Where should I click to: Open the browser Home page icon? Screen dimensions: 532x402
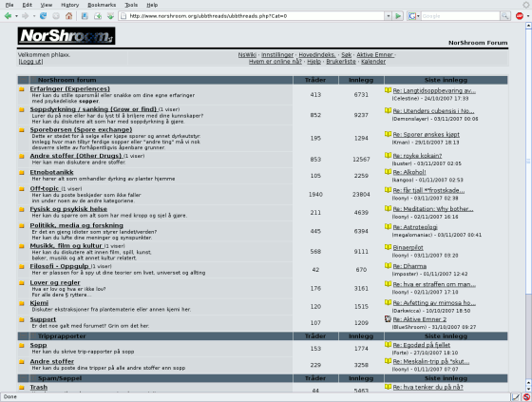pos(68,16)
